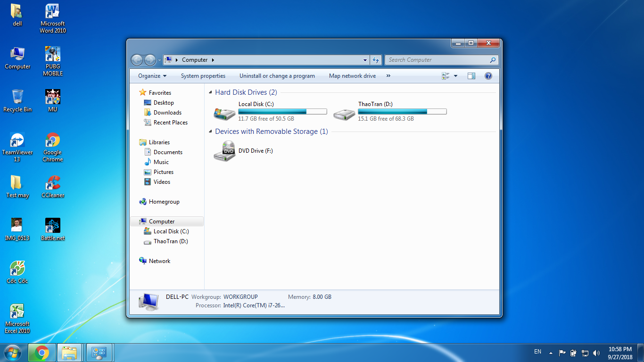Open TeamViewer 13 shortcut
The width and height of the screenshot is (644, 362).
(17, 147)
